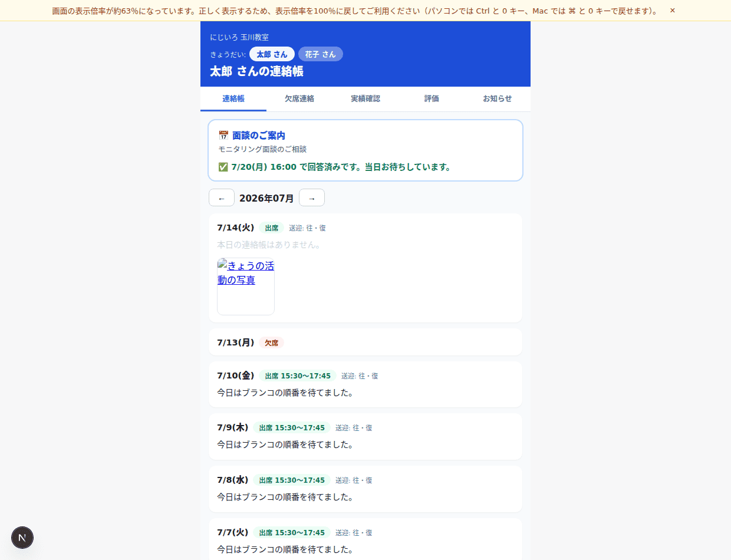Click the 7/13(月) date heading
The image size is (731, 560).
pyautogui.click(x=236, y=342)
